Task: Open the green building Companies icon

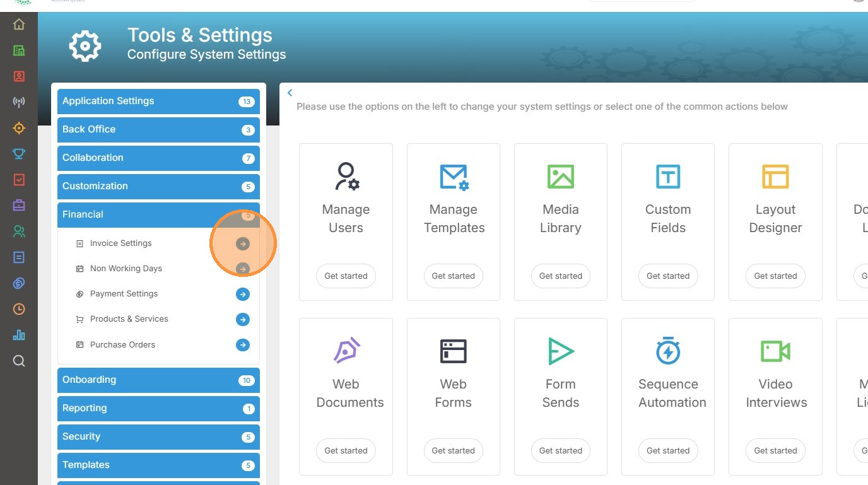Action: pyautogui.click(x=19, y=50)
